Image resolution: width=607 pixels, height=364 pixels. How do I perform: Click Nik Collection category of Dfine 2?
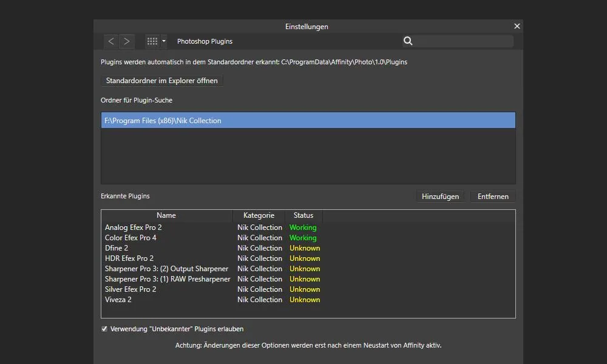click(x=260, y=248)
